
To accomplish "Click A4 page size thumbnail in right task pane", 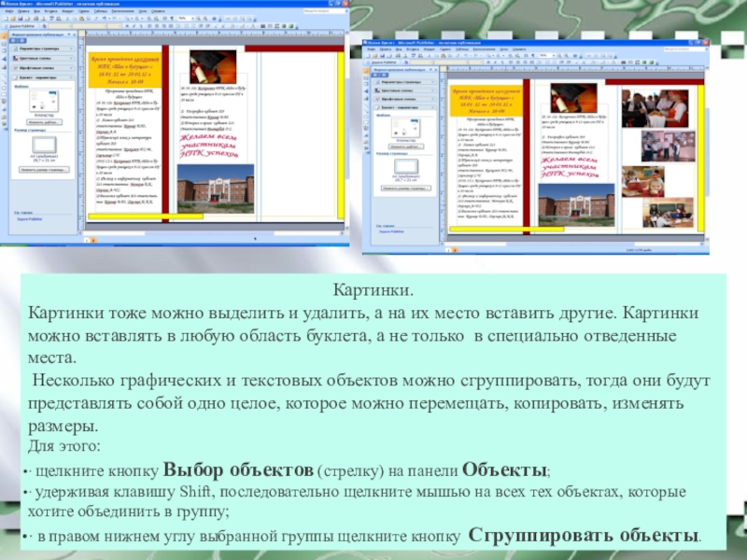I will 406,167.
